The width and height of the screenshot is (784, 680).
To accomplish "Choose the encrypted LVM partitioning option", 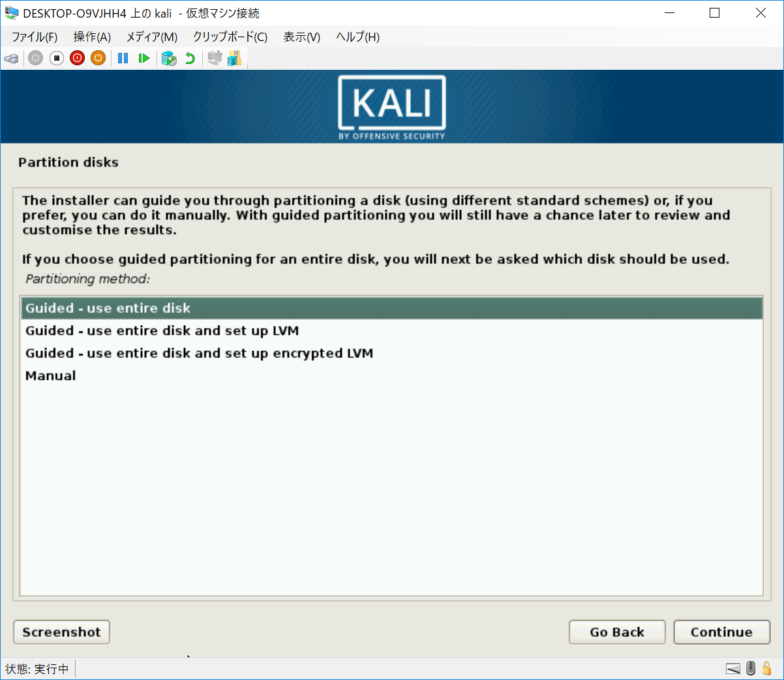I will (199, 353).
